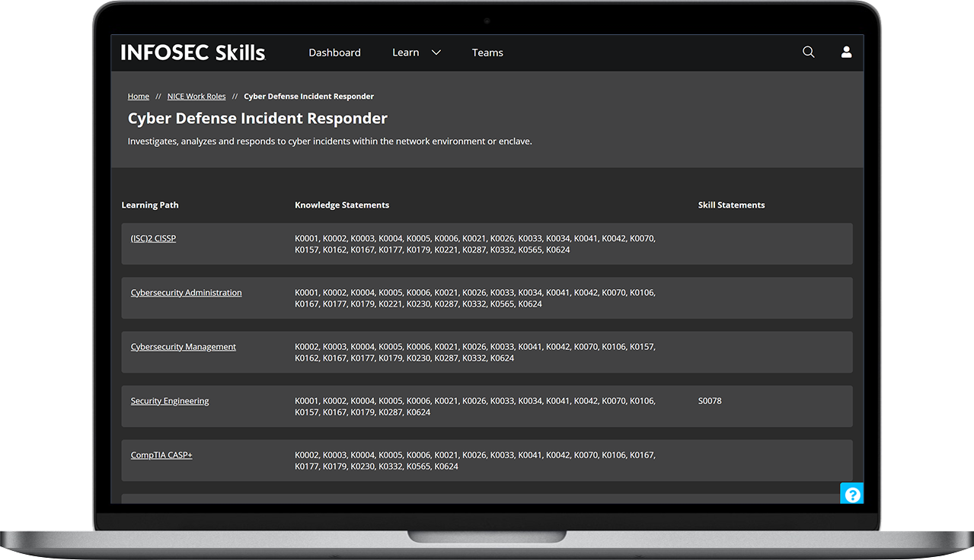
Task: Click the Learn dropdown chevron arrow
Action: coord(435,52)
